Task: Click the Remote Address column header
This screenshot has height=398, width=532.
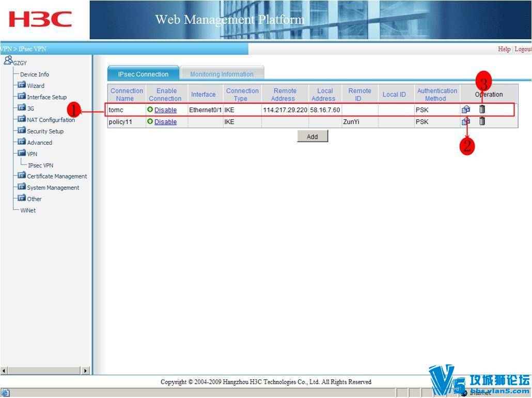Action: pos(285,95)
